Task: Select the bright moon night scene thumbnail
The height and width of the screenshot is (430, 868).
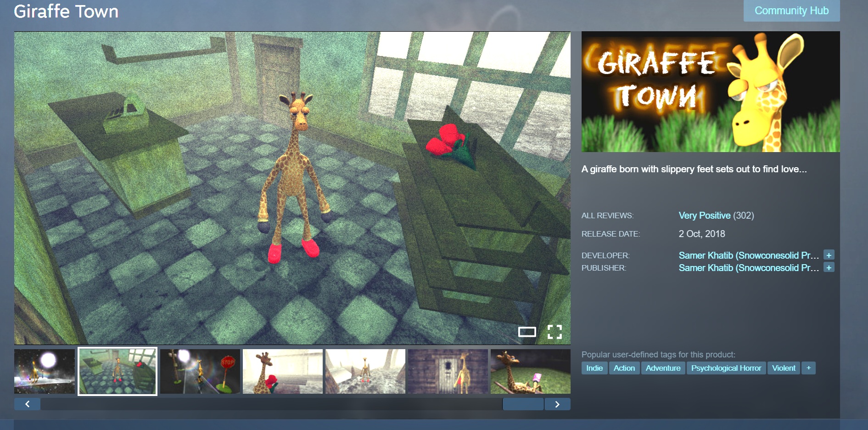Action: click(45, 371)
